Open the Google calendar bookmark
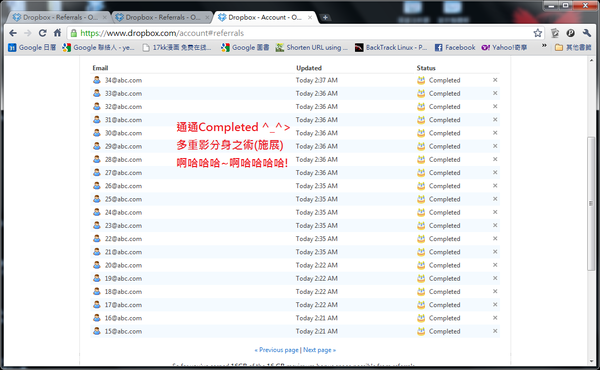Screen dimensions: 600x370 [32, 47]
